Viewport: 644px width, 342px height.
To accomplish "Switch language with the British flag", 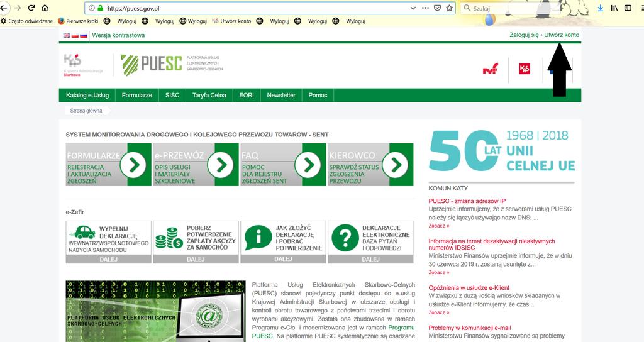I will 67,35.
